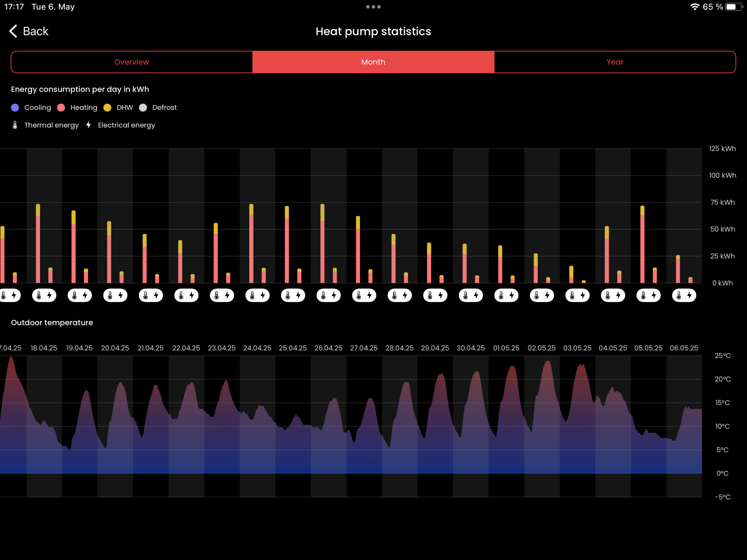This screenshot has width=747, height=560.
Task: Tap the 01.05.25 date label
Action: click(x=506, y=348)
